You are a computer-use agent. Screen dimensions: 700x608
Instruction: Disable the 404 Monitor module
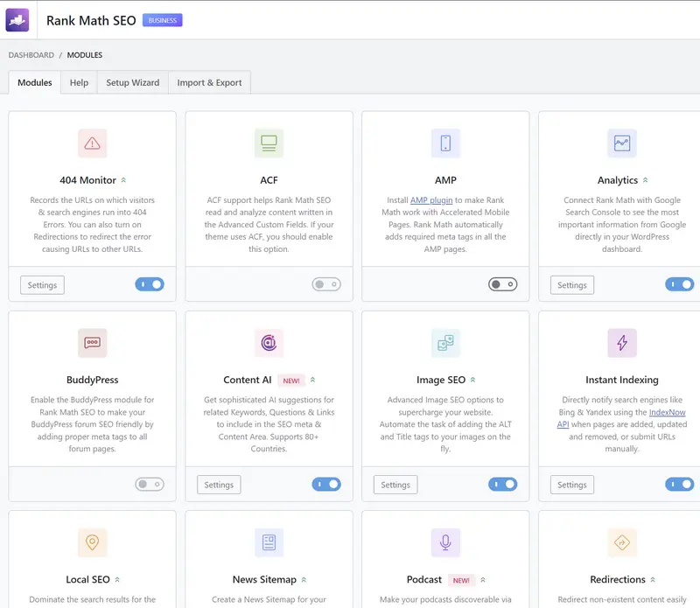point(150,284)
